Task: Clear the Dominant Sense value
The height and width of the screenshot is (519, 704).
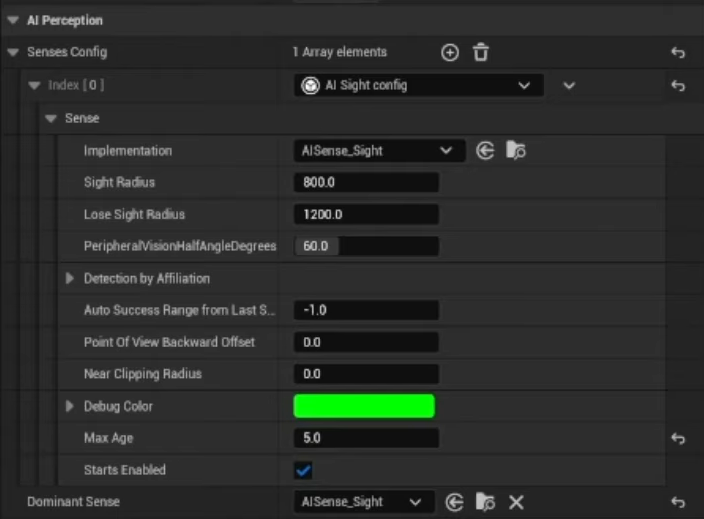Action: point(516,502)
